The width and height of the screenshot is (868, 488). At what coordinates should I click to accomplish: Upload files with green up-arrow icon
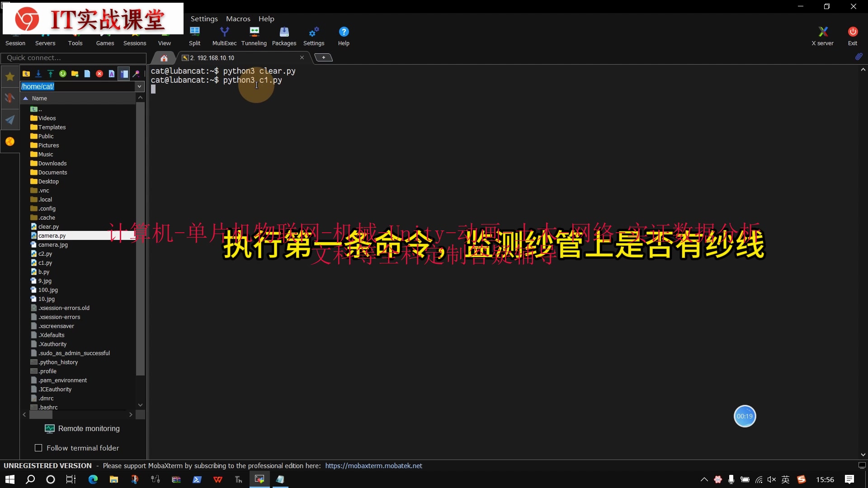tap(51, 74)
